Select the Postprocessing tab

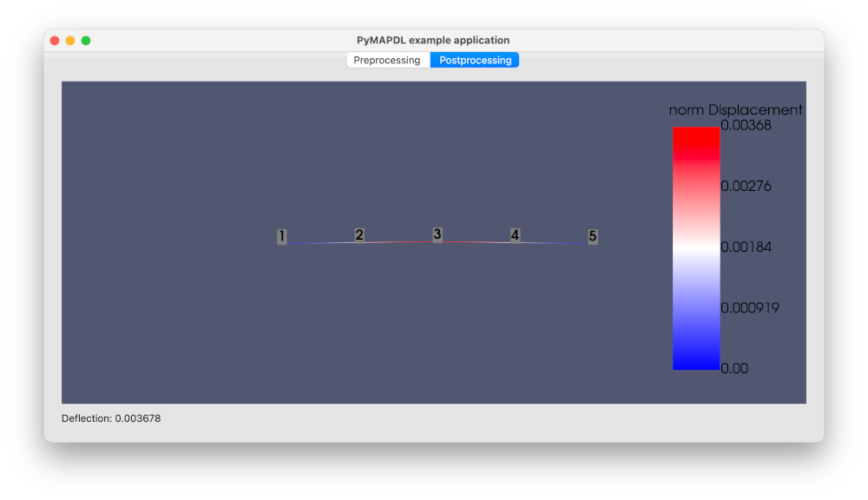click(475, 60)
